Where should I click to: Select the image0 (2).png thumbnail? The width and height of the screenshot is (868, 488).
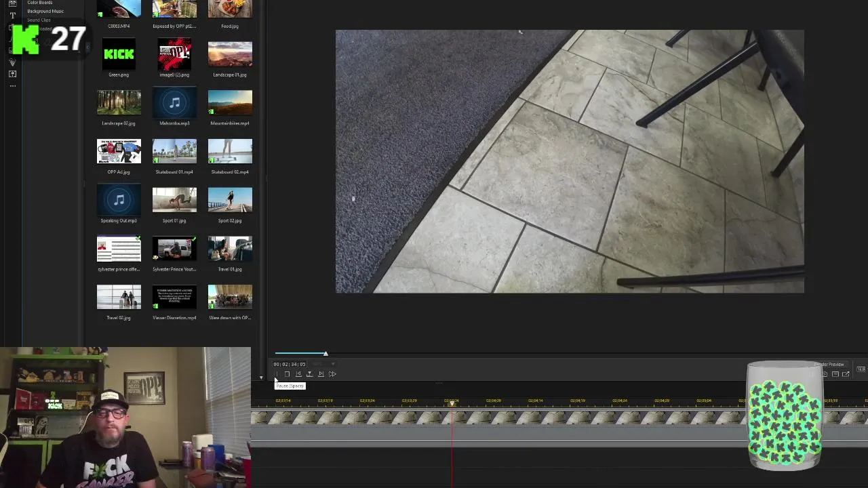(174, 54)
